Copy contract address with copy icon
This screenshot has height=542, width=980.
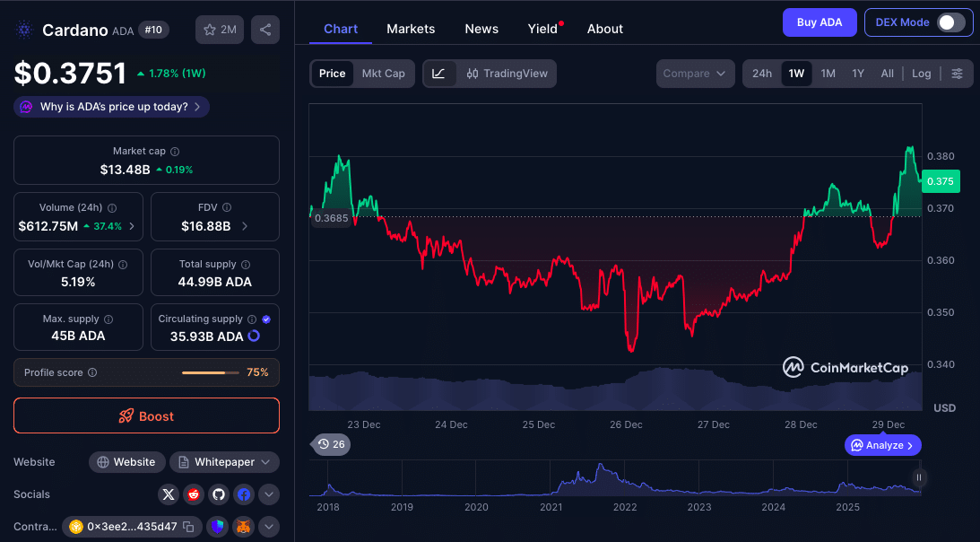[x=188, y=527]
